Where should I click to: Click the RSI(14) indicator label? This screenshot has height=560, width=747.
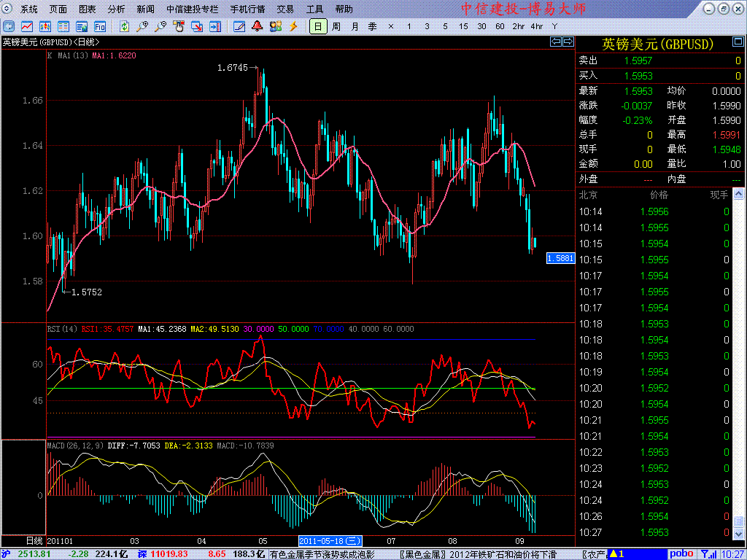[x=64, y=329]
